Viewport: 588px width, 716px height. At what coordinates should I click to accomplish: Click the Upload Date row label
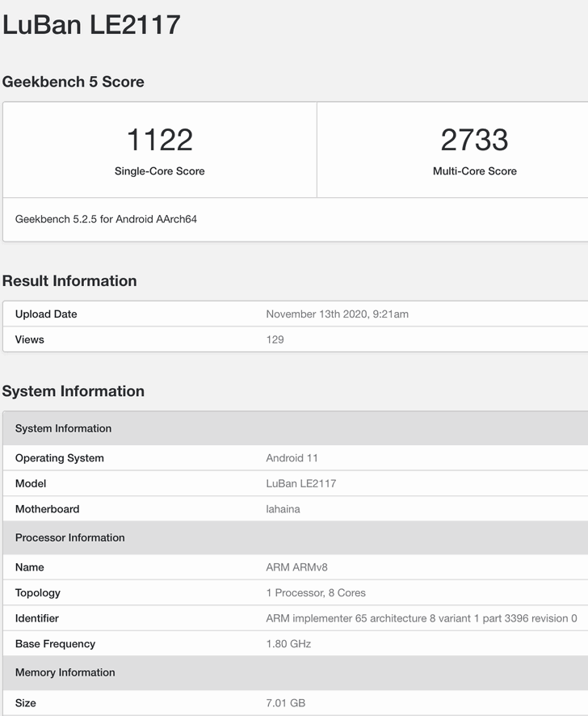click(46, 314)
